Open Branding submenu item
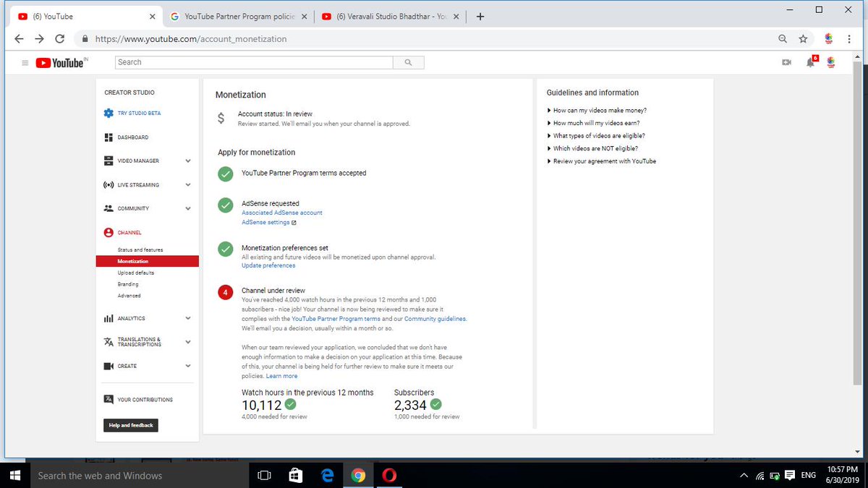 tap(129, 284)
